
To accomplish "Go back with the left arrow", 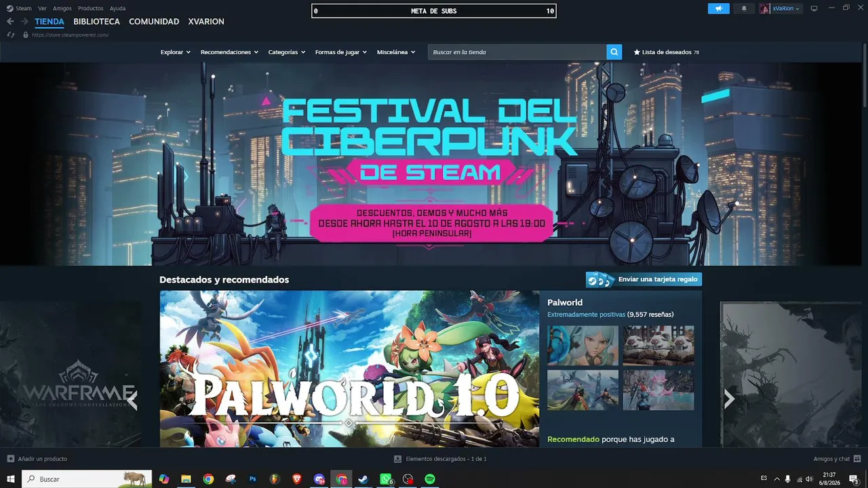I will pos(10,22).
